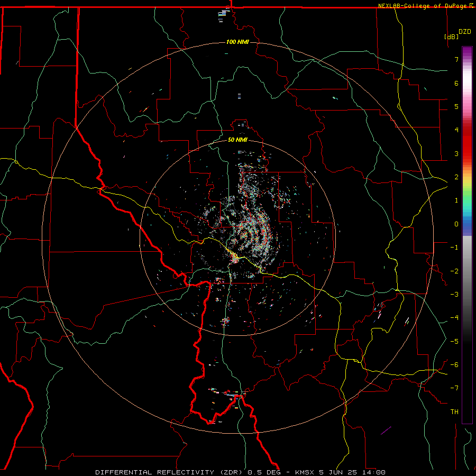Image resolution: width=476 pixels, height=476 pixels.
Task: Click the "1" value on the color scale
Action: [456, 200]
